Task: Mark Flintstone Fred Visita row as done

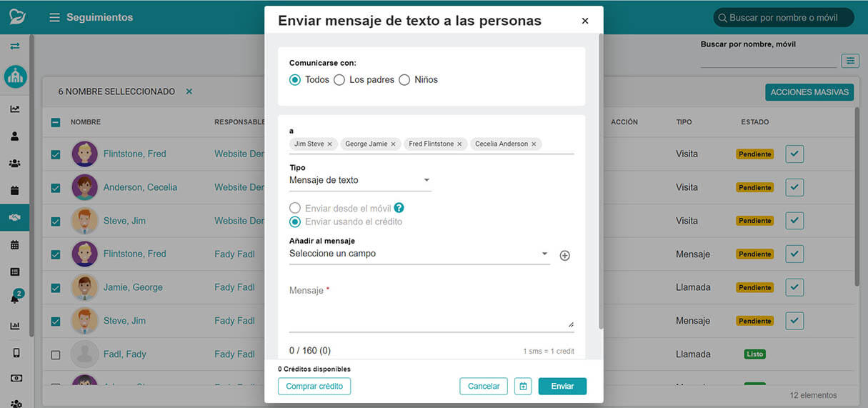Action: coord(794,154)
